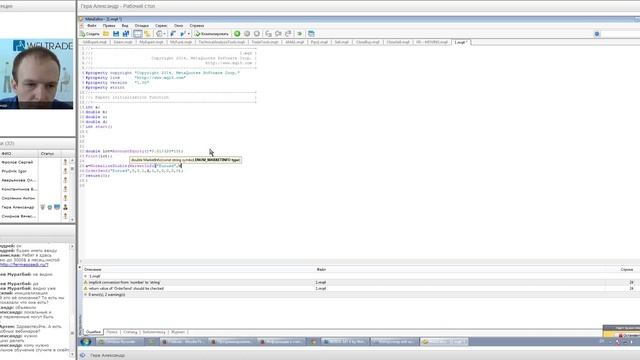
Task: Toggle the Toolbox panel toolbar icon
Action: (x=147, y=34)
